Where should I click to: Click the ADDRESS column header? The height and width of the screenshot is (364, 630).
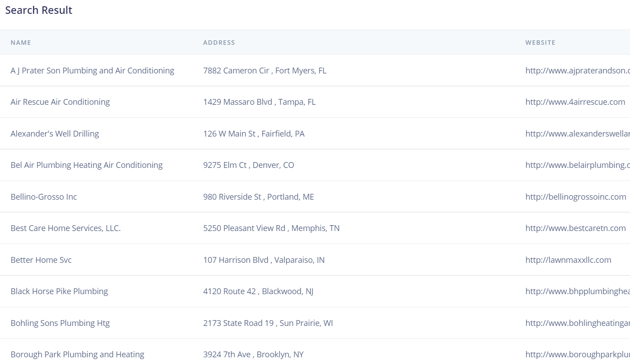pyautogui.click(x=219, y=43)
